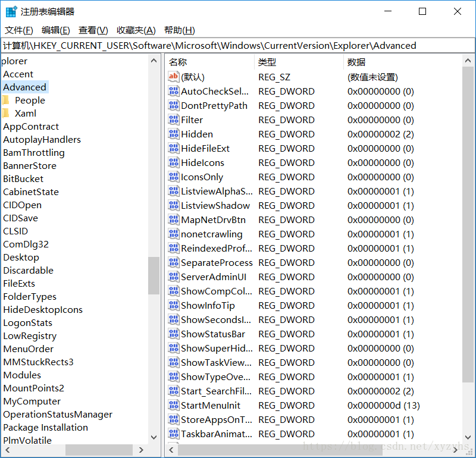Click the ListviewAlphaS... value icon
Viewport: 476px width, 458px height.
[173, 191]
